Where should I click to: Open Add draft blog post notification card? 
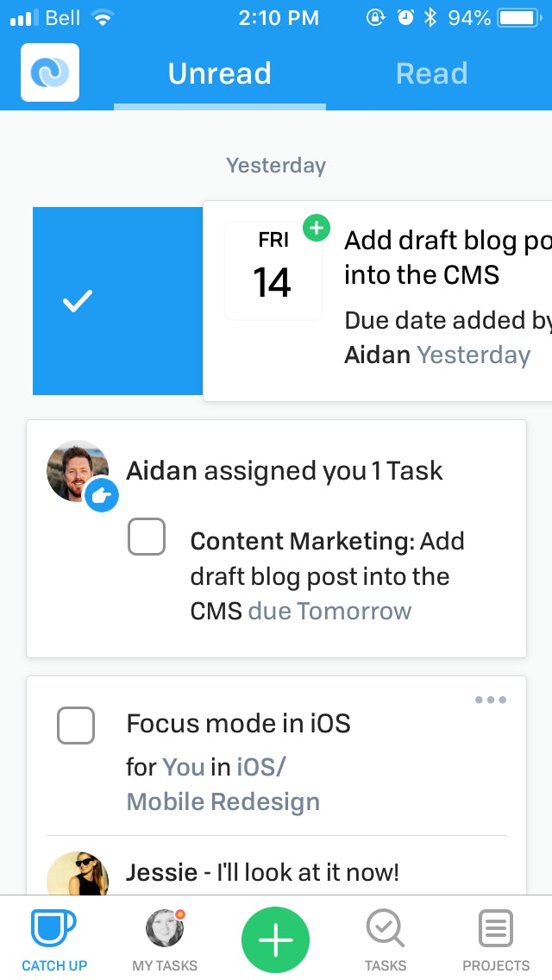378,300
